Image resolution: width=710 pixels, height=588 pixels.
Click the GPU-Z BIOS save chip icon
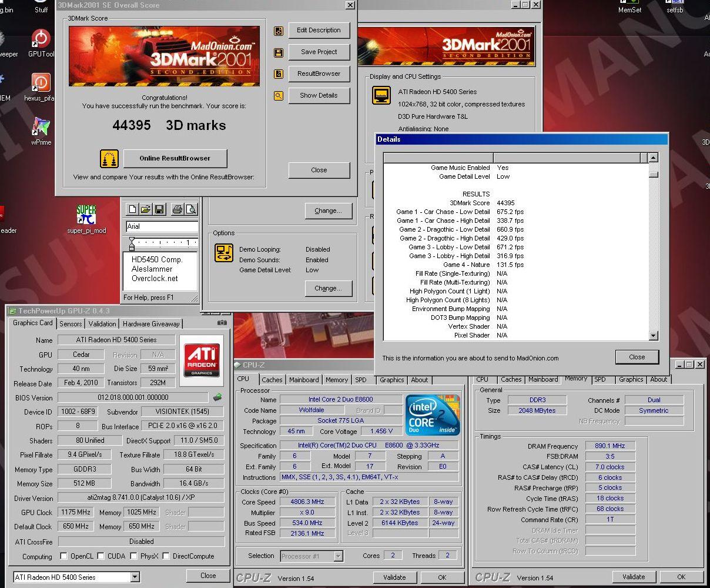(217, 397)
